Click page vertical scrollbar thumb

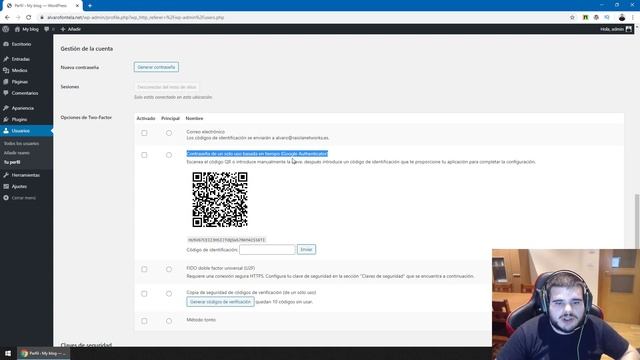point(637,222)
